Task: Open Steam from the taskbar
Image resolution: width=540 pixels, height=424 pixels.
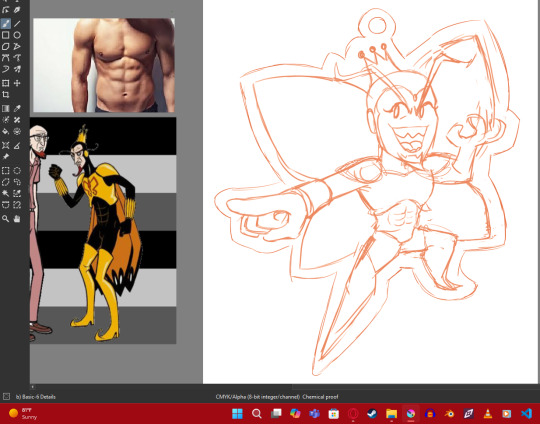Action: pos(372,413)
